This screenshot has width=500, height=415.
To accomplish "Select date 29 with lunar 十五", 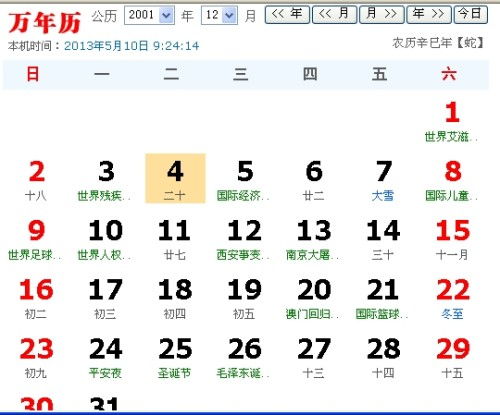I will tap(452, 358).
